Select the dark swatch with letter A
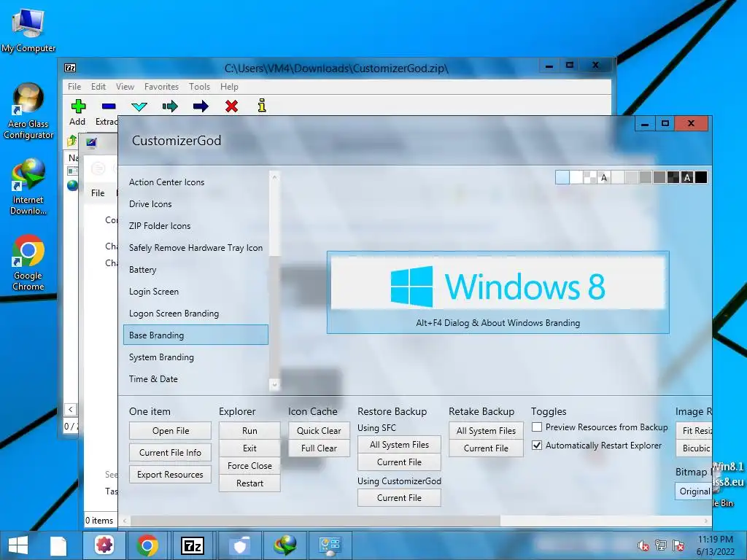The width and height of the screenshot is (747, 560). click(x=687, y=178)
